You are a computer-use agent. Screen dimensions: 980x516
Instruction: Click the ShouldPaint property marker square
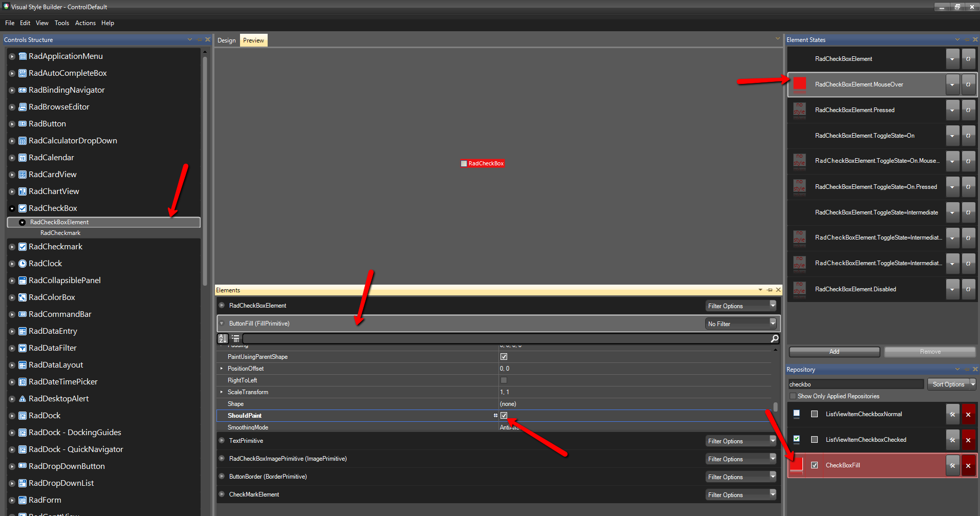point(495,416)
